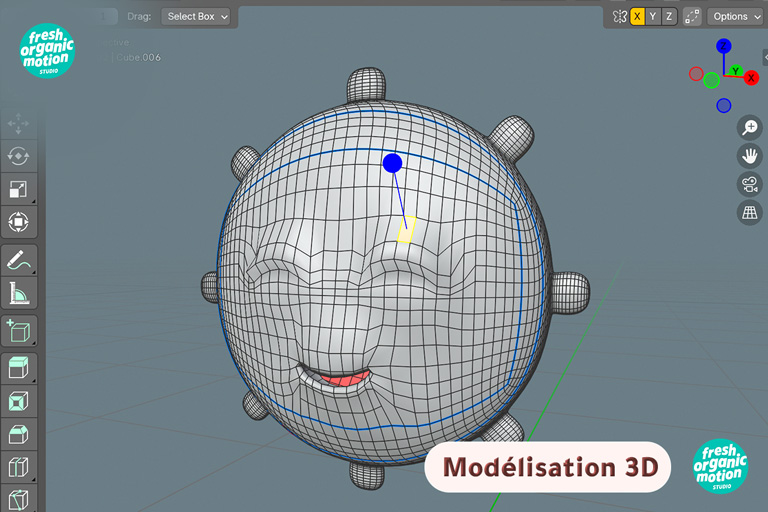768x512 pixels.
Task: Select the Inset Faces tool
Action: tap(18, 401)
